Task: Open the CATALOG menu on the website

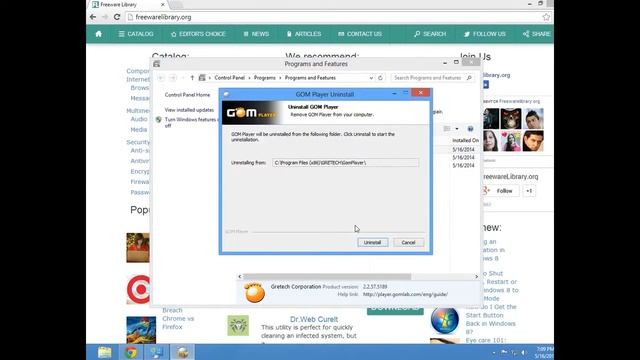Action: pos(136,34)
